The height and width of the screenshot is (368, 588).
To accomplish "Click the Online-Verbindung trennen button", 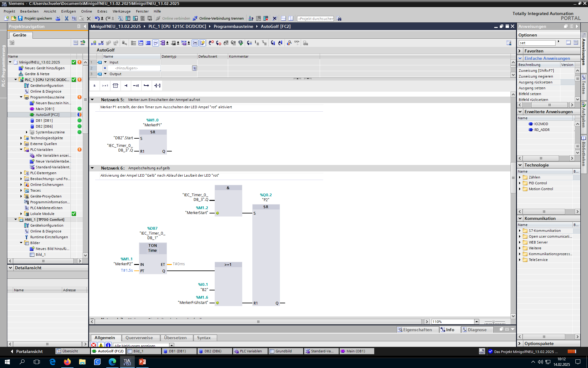I will [x=218, y=18].
